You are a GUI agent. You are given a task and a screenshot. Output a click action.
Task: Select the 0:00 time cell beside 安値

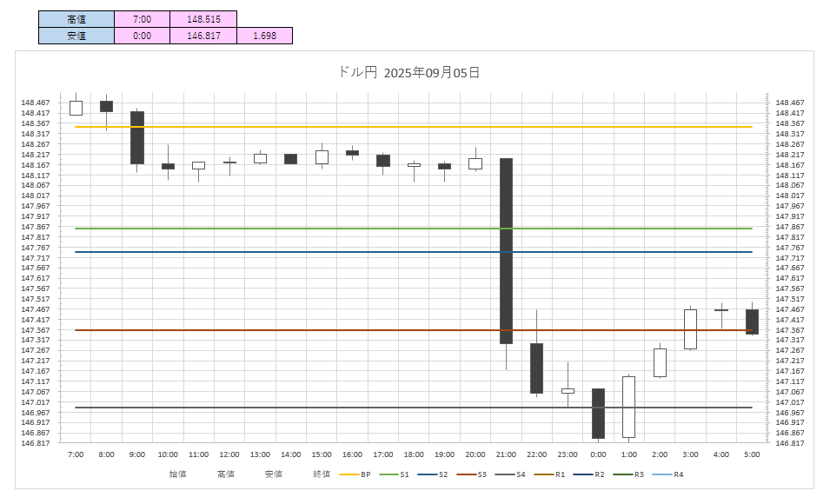(x=142, y=36)
